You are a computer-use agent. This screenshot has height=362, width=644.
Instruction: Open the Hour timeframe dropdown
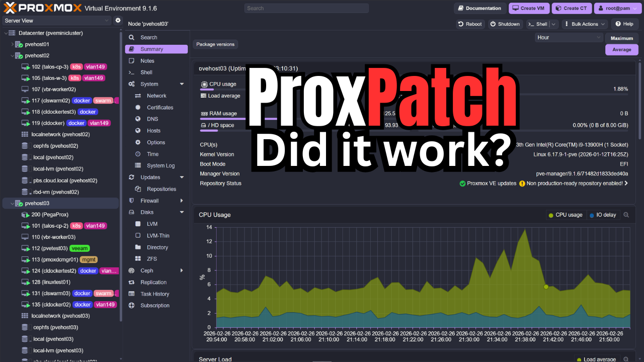[x=569, y=37]
